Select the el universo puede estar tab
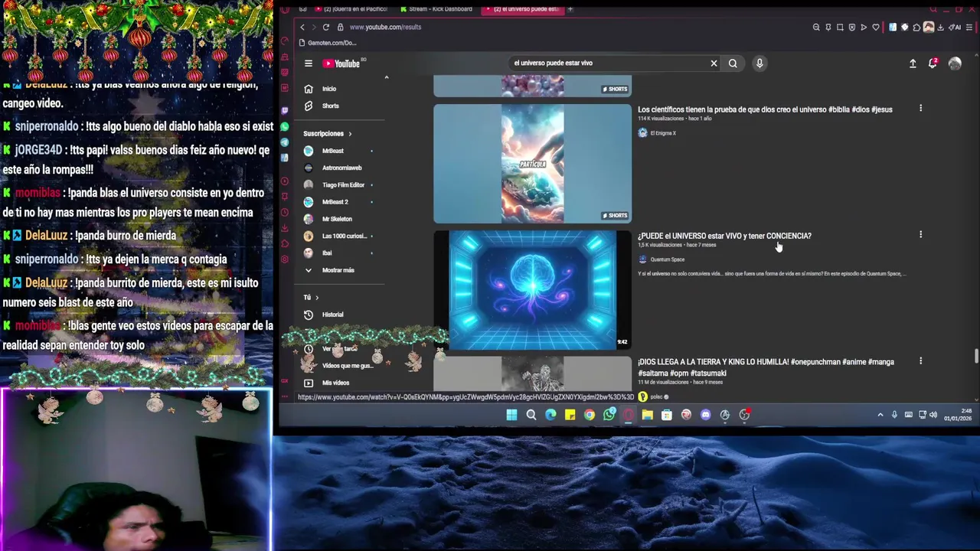 523,9
